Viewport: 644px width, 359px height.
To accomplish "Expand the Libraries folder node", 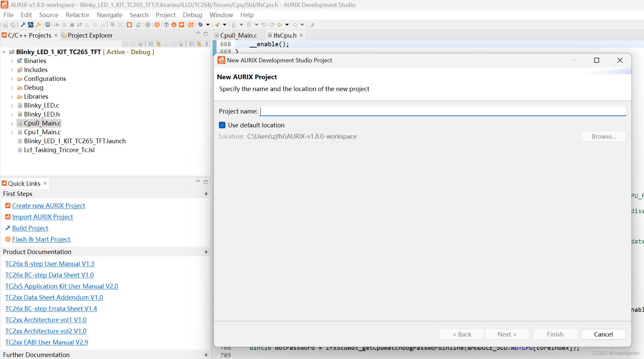I will coord(12,97).
